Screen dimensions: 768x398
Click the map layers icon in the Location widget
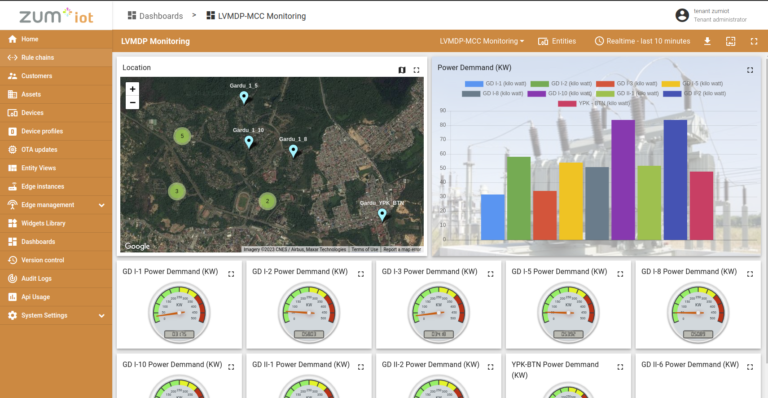(x=402, y=70)
